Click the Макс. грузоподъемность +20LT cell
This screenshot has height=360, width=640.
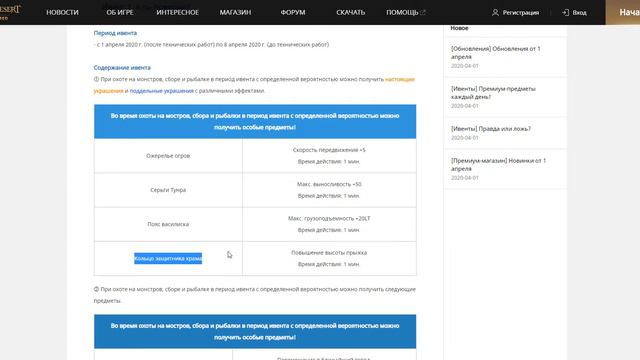(329, 224)
